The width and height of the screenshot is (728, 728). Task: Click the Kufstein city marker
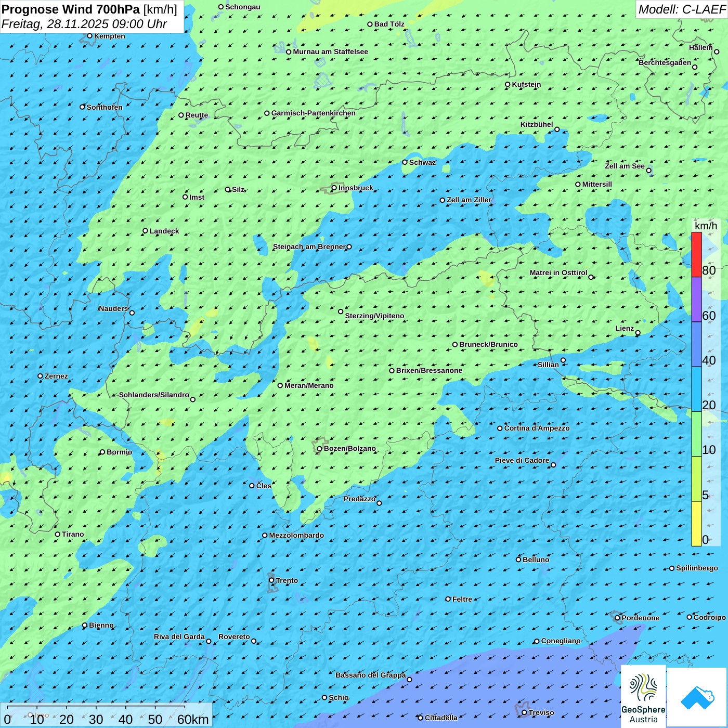click(508, 84)
